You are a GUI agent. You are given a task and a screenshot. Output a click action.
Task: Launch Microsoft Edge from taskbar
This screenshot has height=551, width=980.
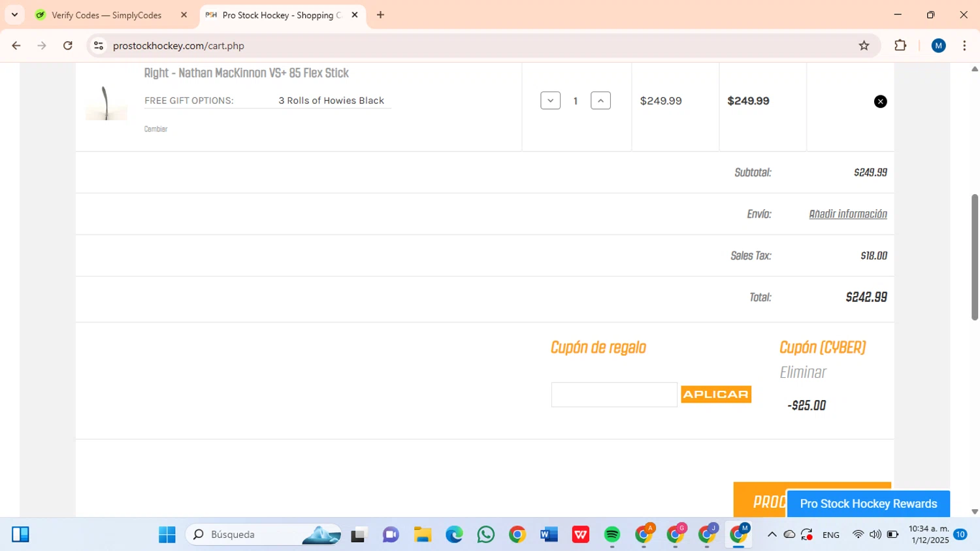pyautogui.click(x=454, y=535)
